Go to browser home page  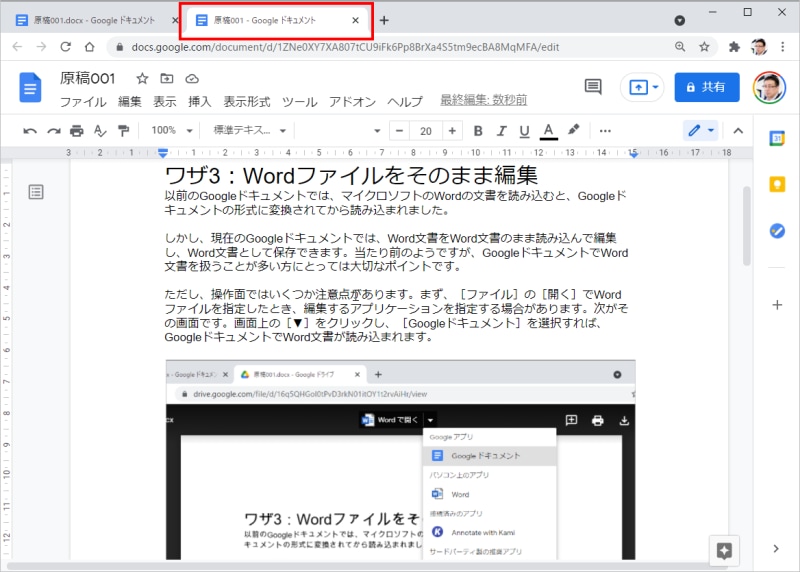coord(90,47)
